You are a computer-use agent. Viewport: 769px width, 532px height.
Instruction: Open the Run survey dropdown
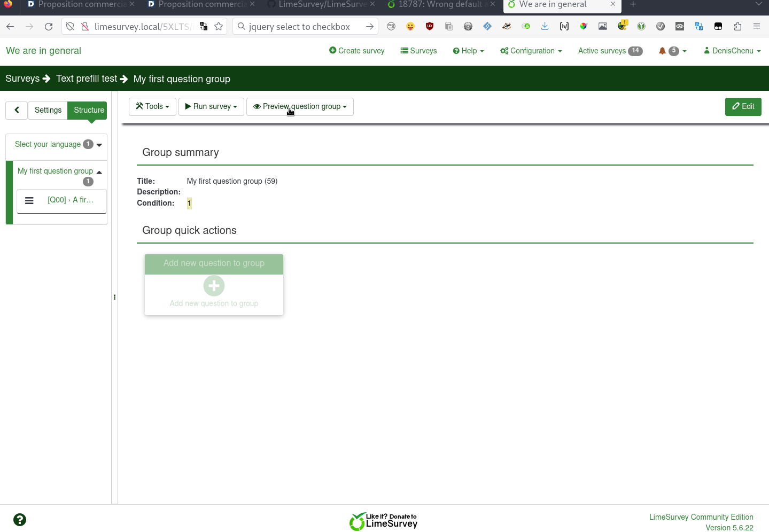pos(211,106)
